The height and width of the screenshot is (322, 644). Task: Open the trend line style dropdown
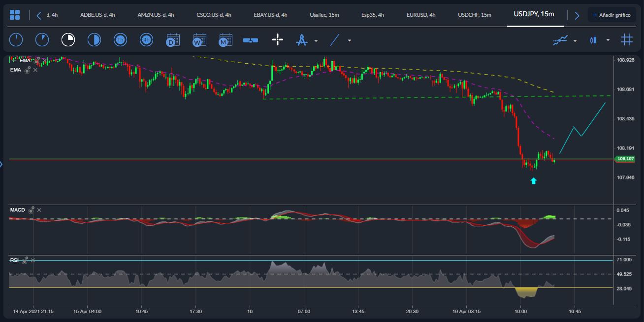[x=350, y=41]
